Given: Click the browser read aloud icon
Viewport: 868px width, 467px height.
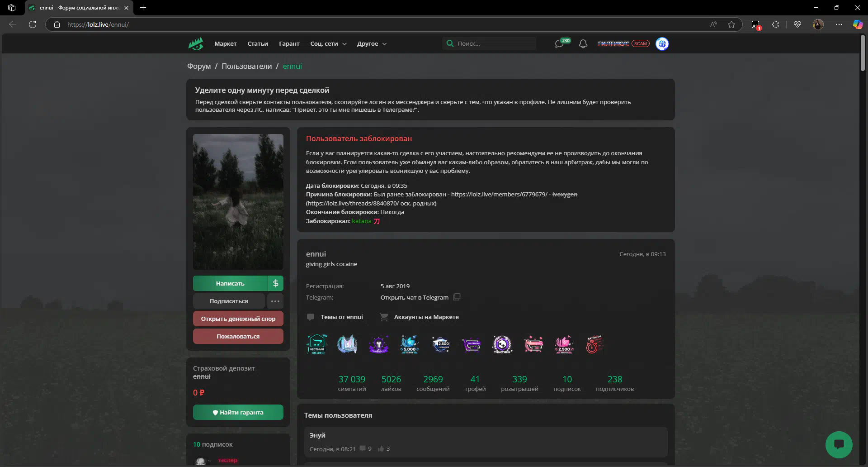Looking at the screenshot, I should 713,24.
